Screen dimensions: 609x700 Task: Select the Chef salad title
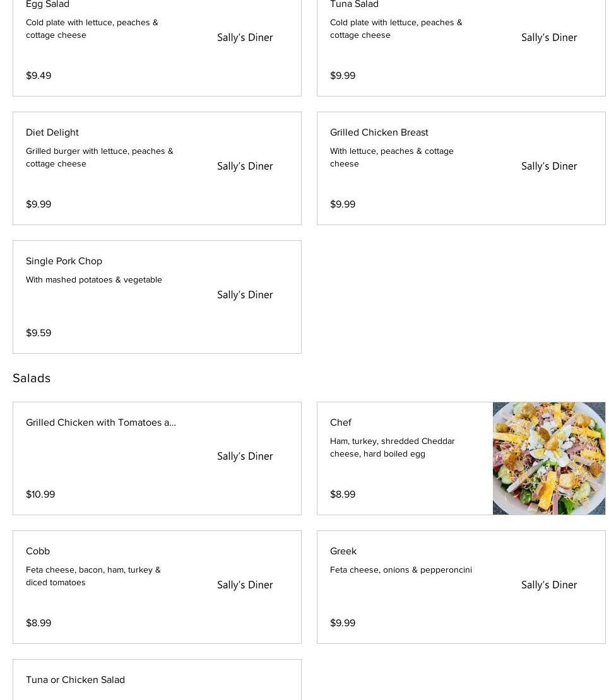pos(341,423)
